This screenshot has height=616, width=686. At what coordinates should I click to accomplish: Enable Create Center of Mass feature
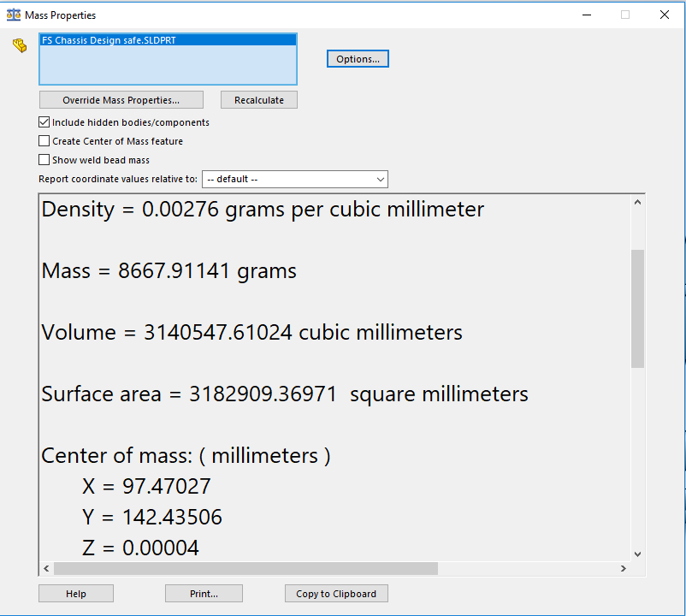(44, 141)
